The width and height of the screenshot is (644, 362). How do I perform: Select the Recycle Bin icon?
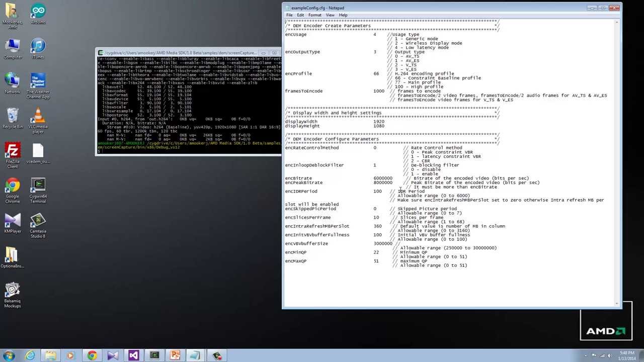13,119
